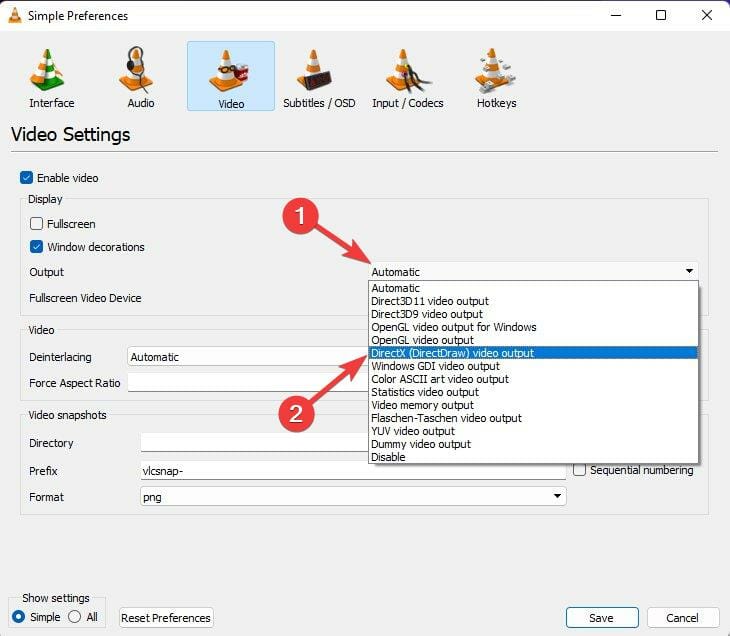
Task: Click the Cancel button
Action: [683, 618]
